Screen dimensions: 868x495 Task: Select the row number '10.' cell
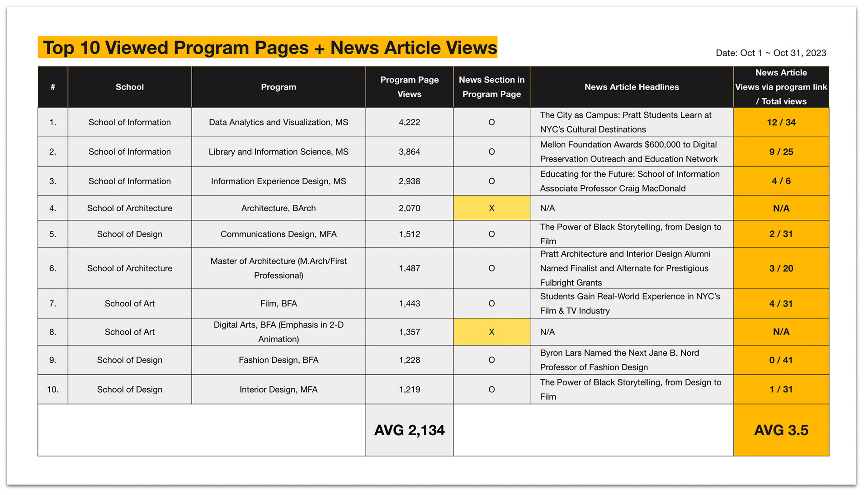(53, 390)
